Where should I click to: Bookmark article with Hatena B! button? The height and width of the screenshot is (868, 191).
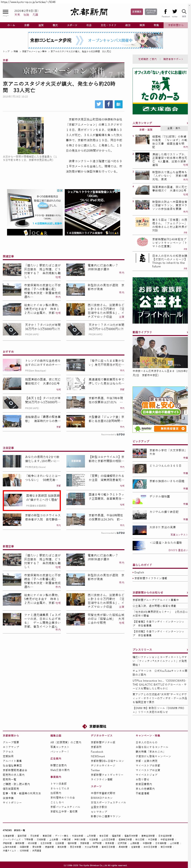pyautogui.click(x=118, y=104)
